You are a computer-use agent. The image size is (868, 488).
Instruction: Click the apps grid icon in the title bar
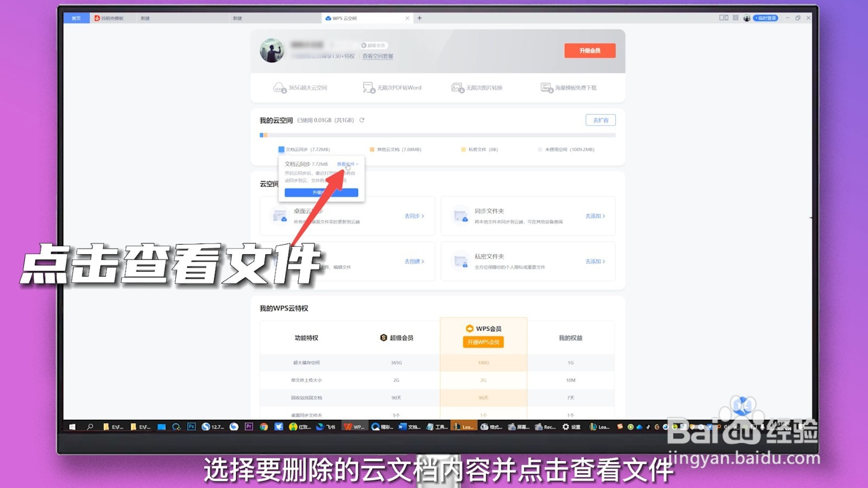(736, 18)
